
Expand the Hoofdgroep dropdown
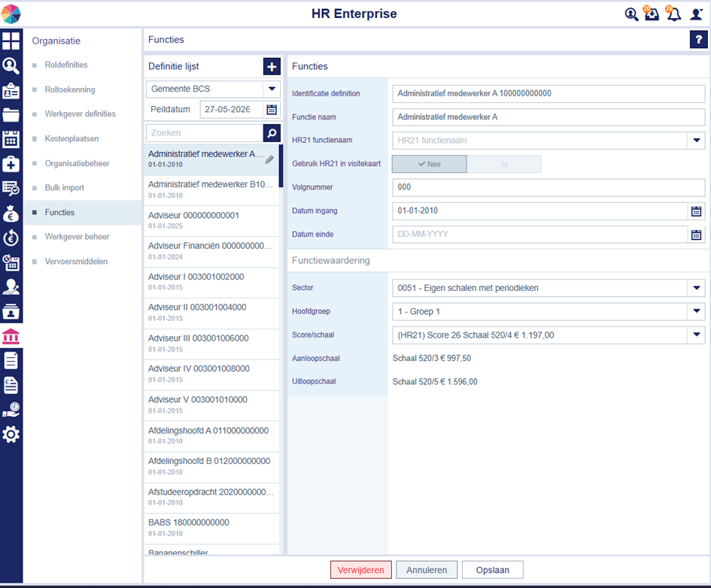coord(697,311)
